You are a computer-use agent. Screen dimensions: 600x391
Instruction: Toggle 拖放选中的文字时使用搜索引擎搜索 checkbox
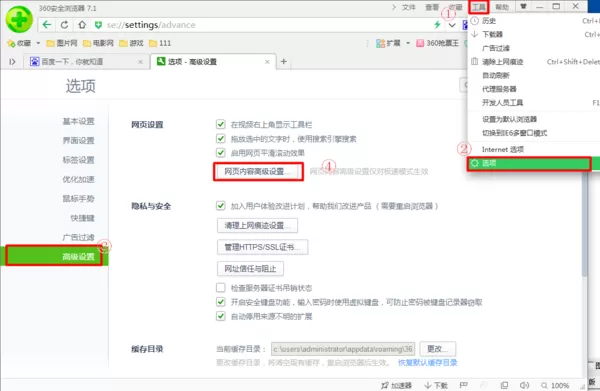click(220, 138)
